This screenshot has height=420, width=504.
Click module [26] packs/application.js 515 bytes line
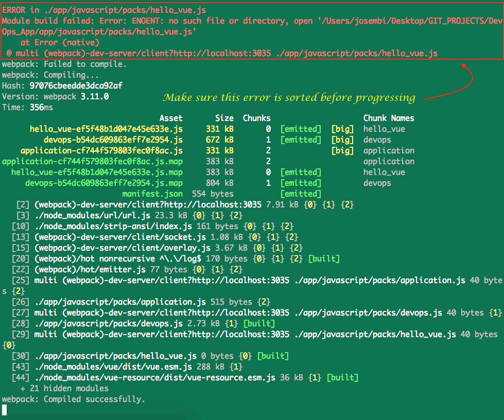tap(141, 302)
